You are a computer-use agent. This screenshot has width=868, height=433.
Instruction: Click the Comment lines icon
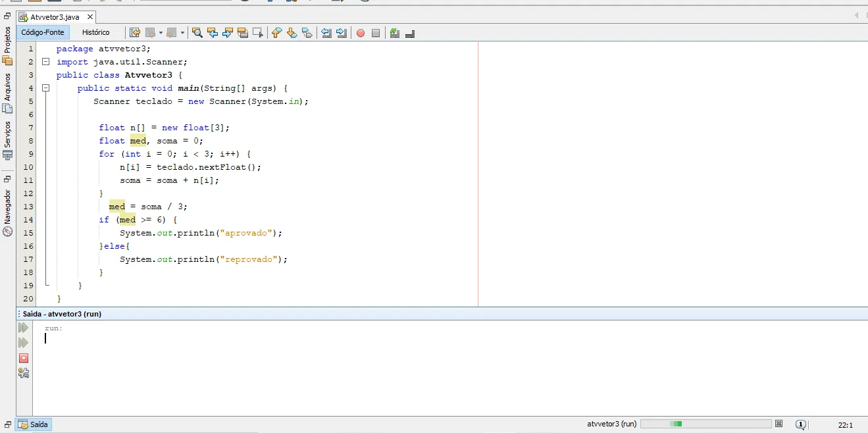coord(395,33)
